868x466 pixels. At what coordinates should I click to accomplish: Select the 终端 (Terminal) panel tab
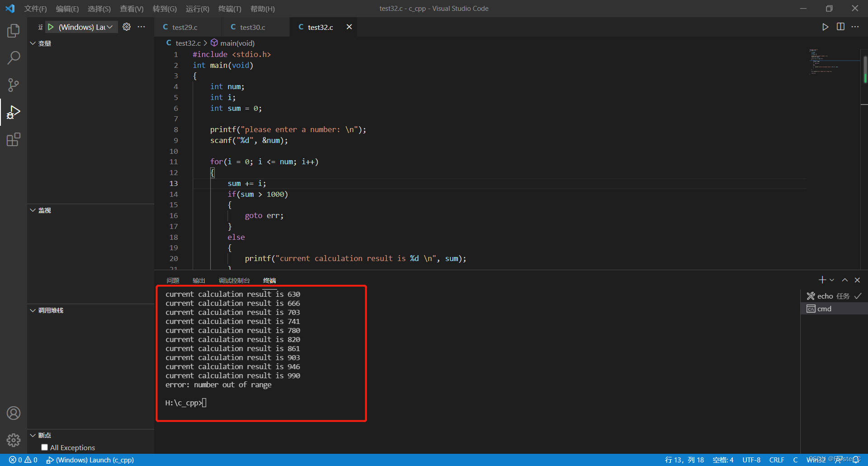click(269, 281)
